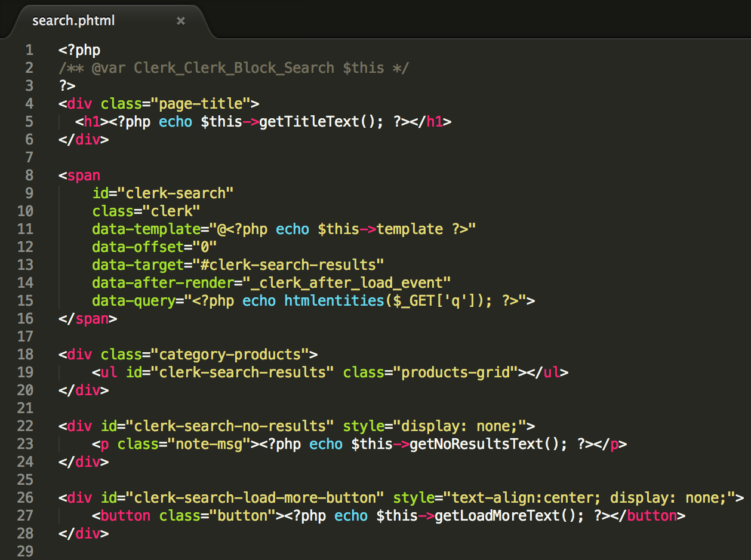Screen dimensions: 751x560
Task: Click the opening span tag name
Action: click(x=84, y=176)
